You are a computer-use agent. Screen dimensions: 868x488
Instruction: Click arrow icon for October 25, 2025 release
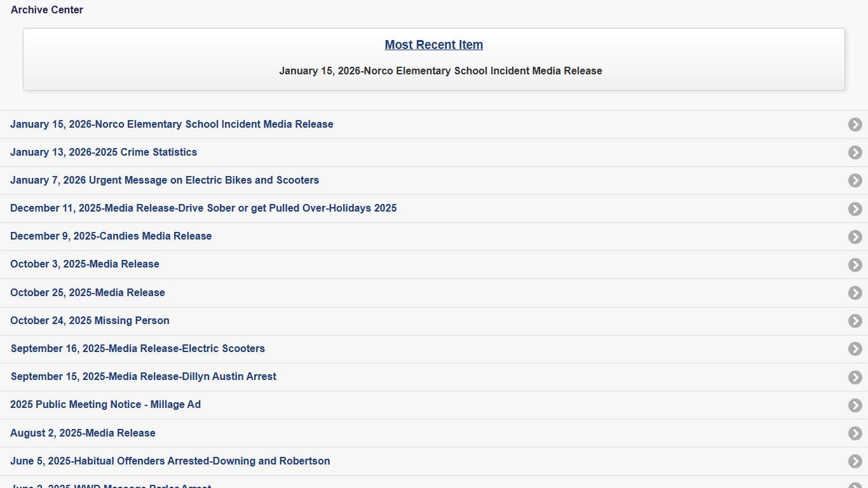point(855,293)
